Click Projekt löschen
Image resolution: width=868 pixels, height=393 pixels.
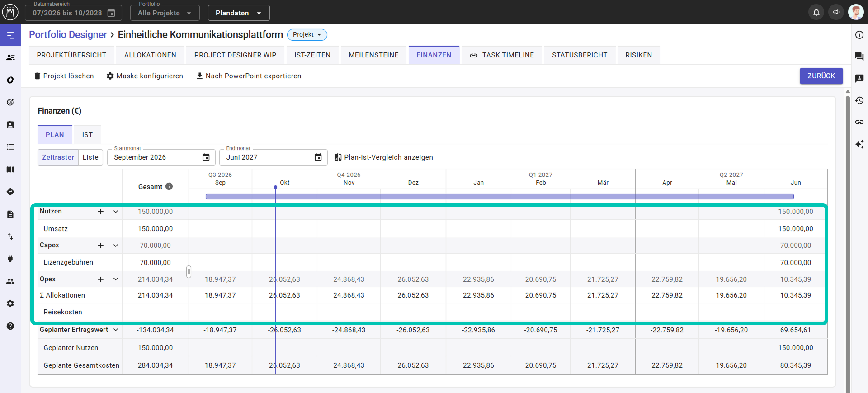(x=64, y=76)
